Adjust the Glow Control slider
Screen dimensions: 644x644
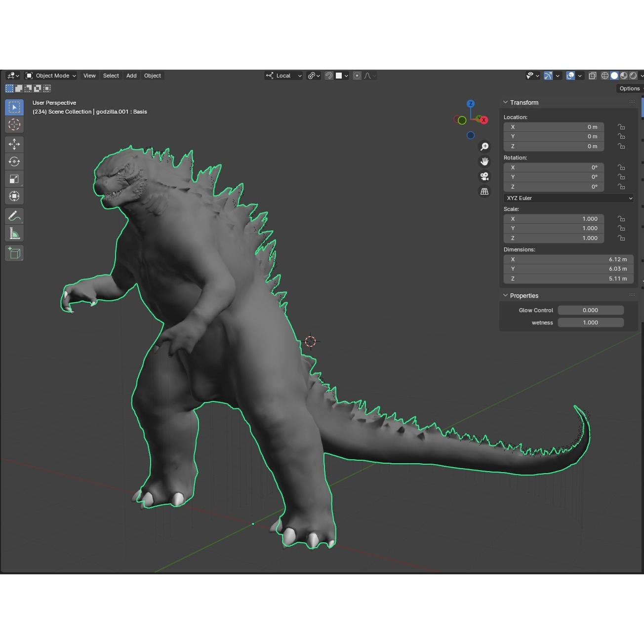[591, 310]
